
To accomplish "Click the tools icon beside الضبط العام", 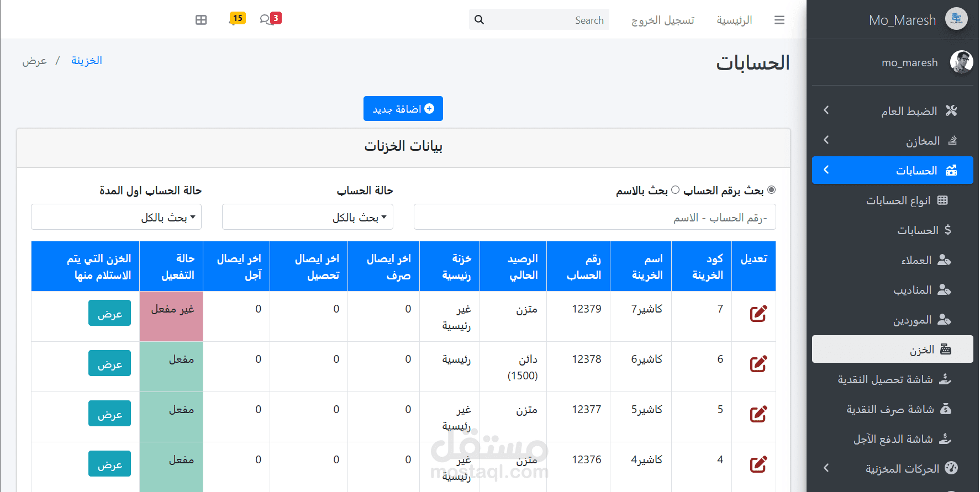I will point(951,110).
